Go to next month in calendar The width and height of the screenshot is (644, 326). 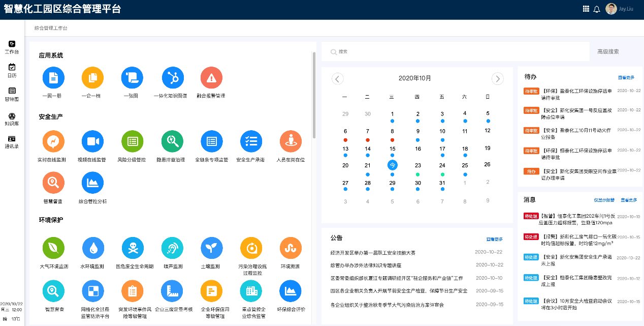(x=498, y=79)
